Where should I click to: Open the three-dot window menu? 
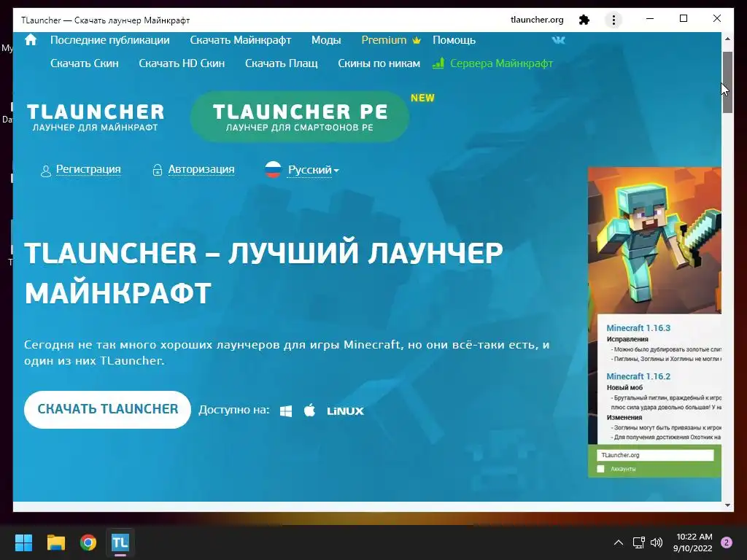614,20
